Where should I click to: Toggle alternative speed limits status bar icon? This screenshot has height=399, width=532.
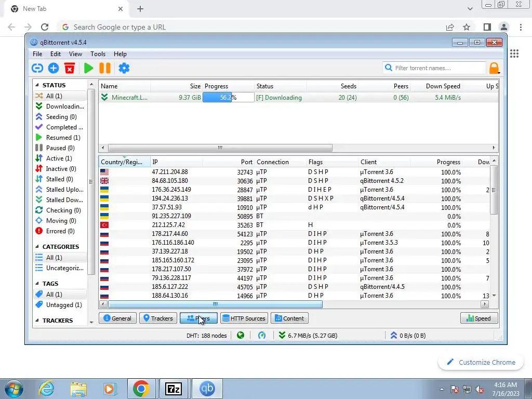pyautogui.click(x=262, y=336)
